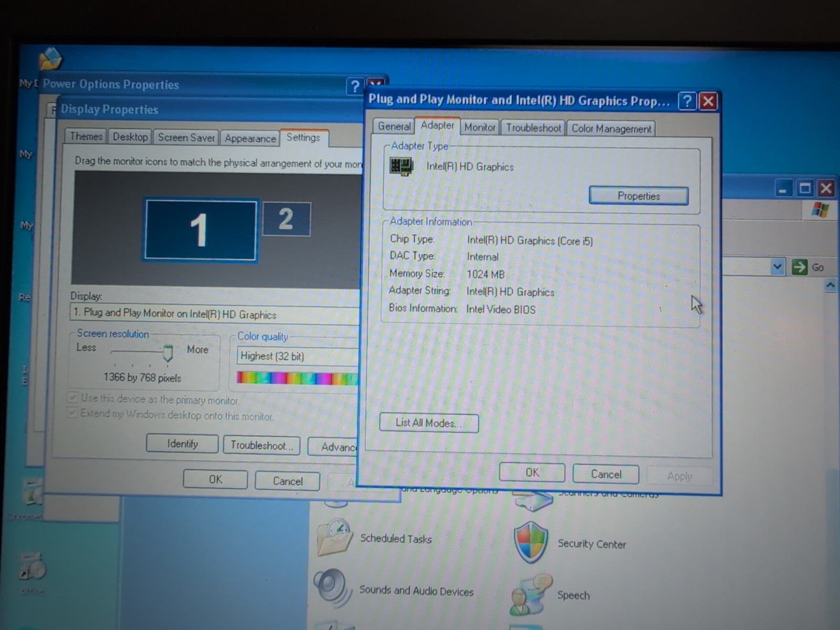Click the Adapter String 'Intel(R) HD Graphics' value
Image resolution: width=840 pixels, height=630 pixels.
click(x=510, y=292)
